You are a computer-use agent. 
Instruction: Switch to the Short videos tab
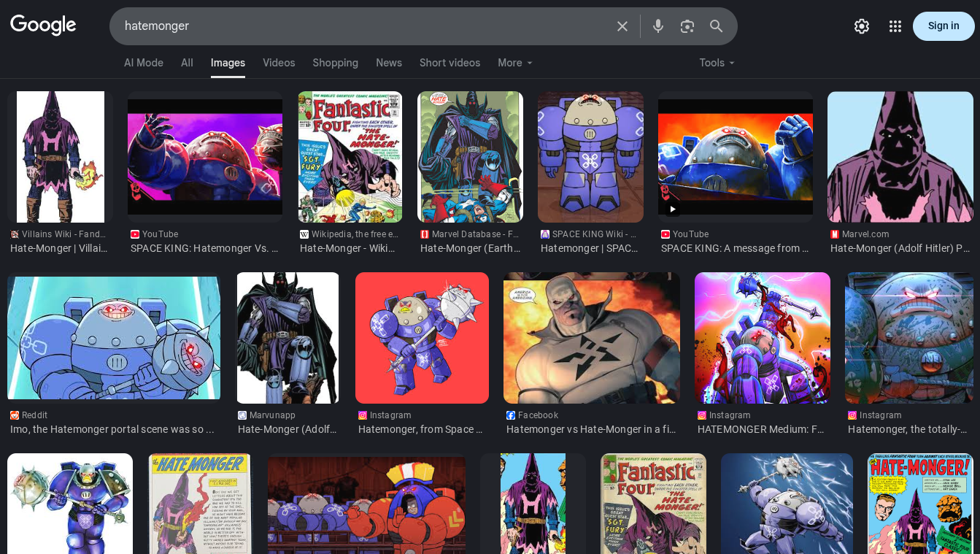tap(450, 63)
